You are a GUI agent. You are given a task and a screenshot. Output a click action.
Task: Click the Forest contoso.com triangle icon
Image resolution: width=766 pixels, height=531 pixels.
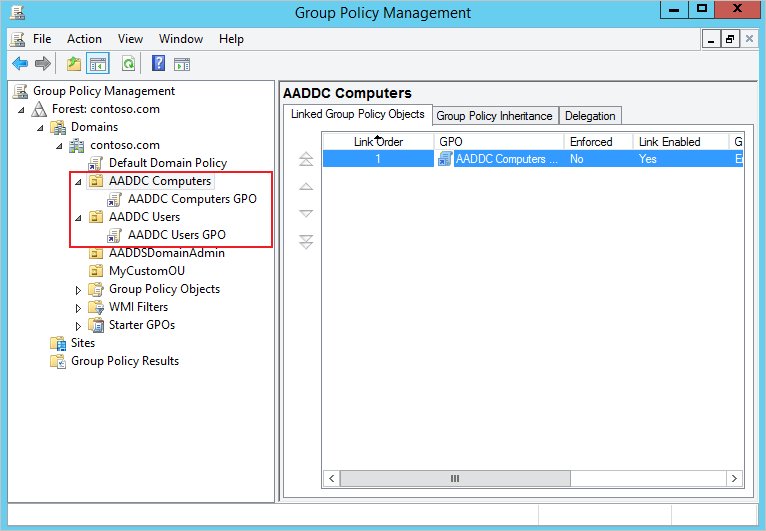(39, 109)
